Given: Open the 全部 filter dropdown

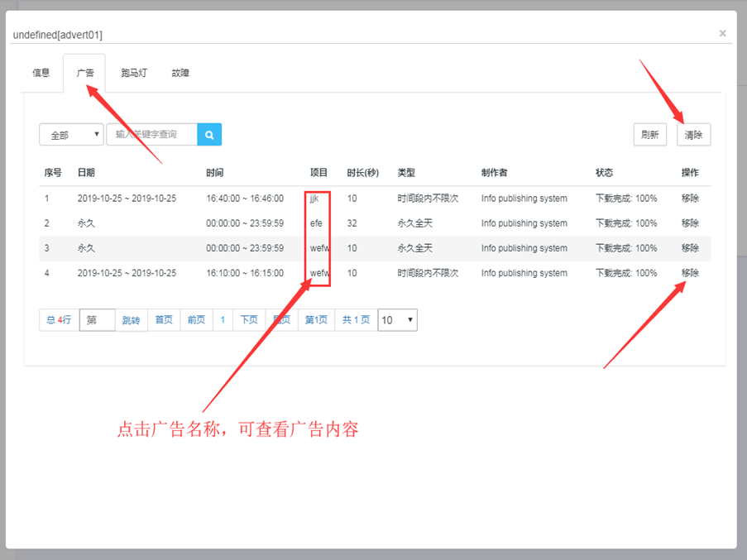Looking at the screenshot, I should pos(71,135).
